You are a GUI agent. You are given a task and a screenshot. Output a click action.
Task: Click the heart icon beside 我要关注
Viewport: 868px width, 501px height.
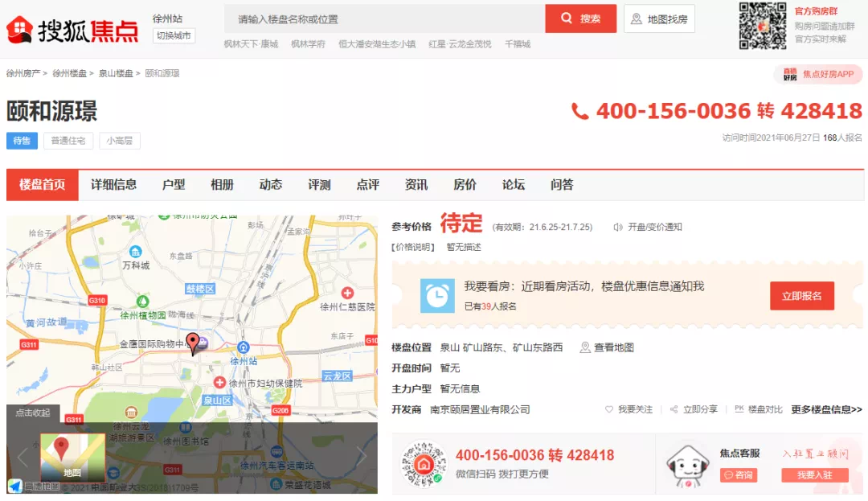tap(609, 409)
